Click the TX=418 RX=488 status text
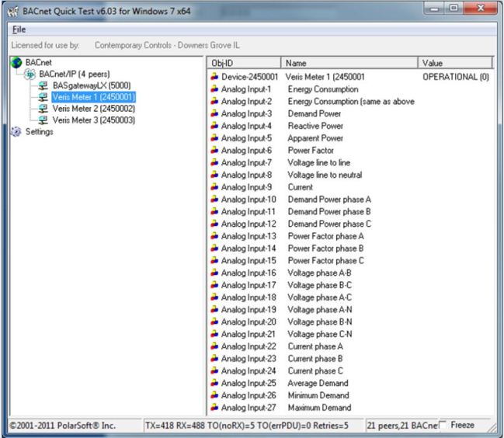This screenshot has width=504, height=438. point(246,426)
